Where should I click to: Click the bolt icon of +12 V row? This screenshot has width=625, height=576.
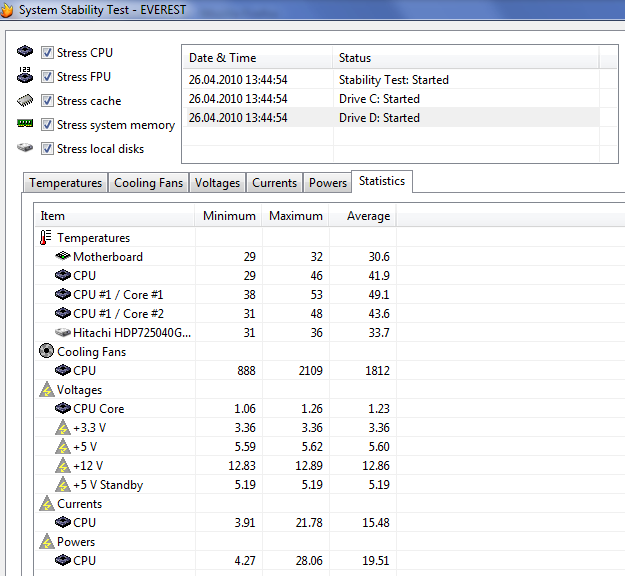63,466
